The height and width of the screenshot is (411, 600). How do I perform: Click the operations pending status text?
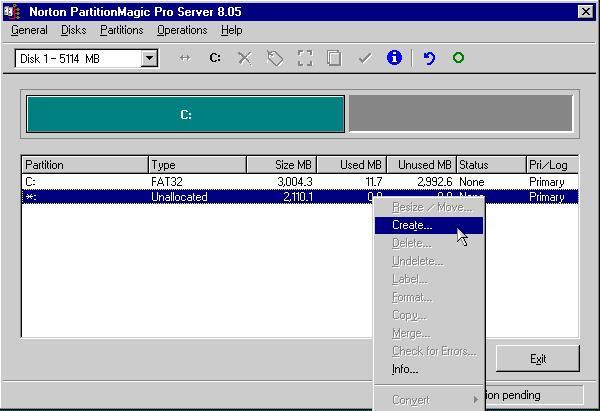(513, 395)
